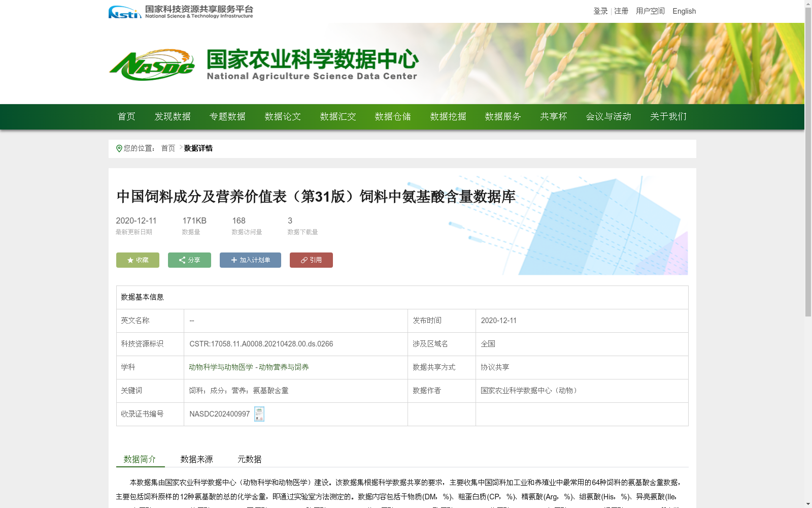The width and height of the screenshot is (812, 508).
Task: Click the keywords 饲料；成分；营养；氨基酸含量
Action: pyautogui.click(x=239, y=391)
